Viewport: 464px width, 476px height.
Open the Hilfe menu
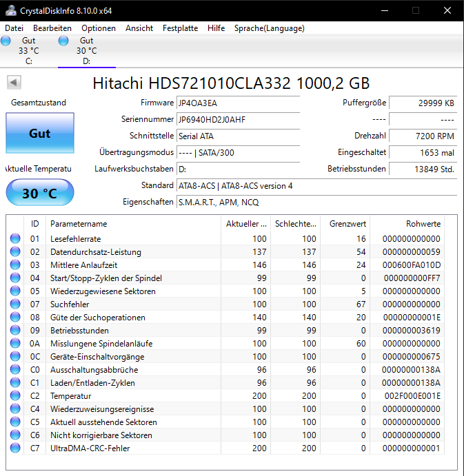(216, 28)
